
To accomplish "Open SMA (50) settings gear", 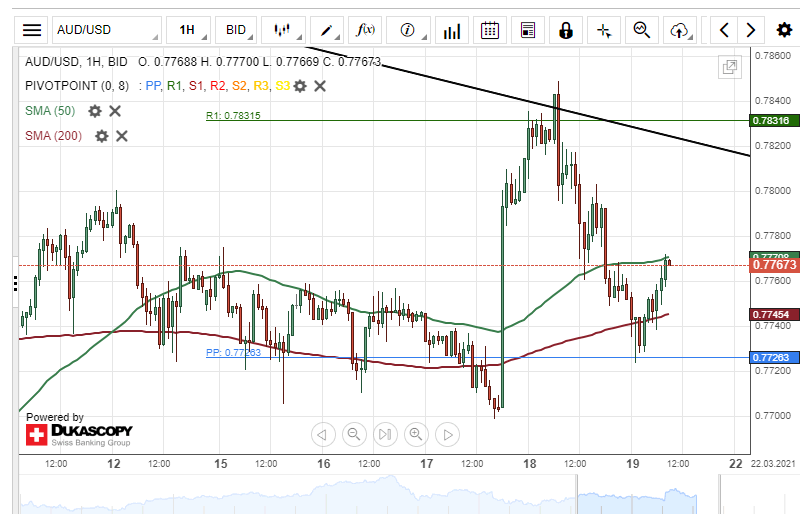I will click(x=95, y=111).
